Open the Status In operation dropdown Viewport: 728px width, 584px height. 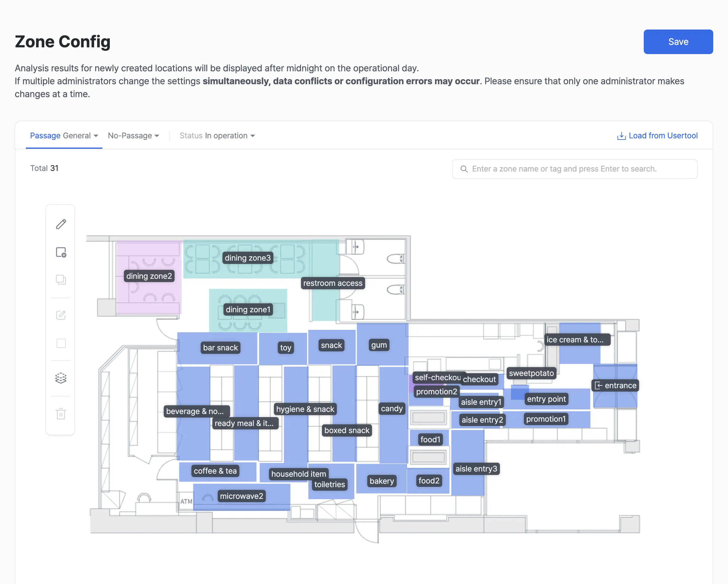tap(217, 136)
